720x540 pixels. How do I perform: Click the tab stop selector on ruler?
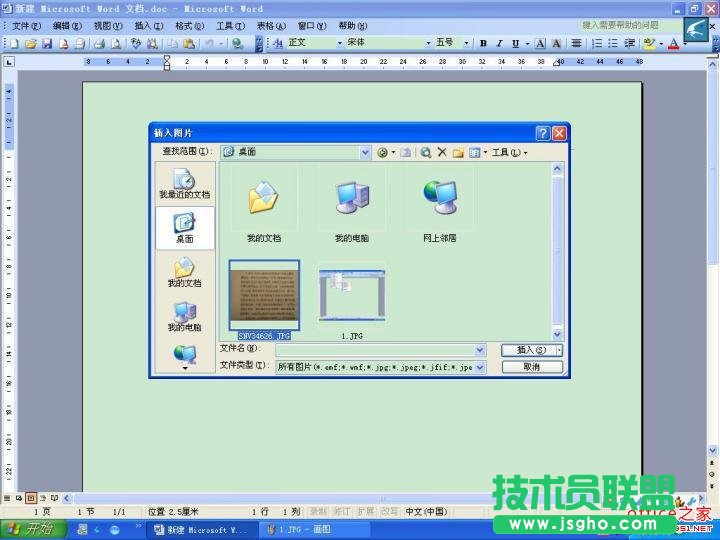pos(9,62)
